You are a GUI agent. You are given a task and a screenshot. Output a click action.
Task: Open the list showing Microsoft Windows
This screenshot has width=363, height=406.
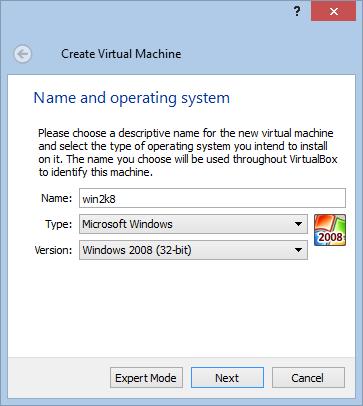pyautogui.click(x=193, y=224)
